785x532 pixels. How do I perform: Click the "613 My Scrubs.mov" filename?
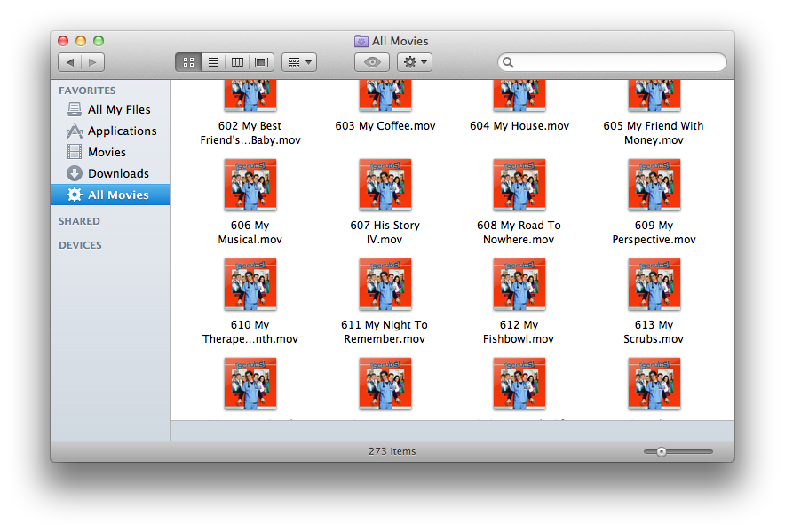(654, 332)
